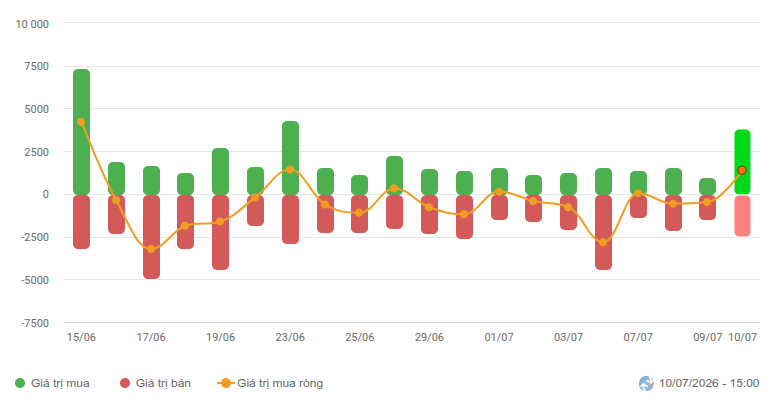
Task: Click the bright green bar on 10/07
Action: point(742,162)
